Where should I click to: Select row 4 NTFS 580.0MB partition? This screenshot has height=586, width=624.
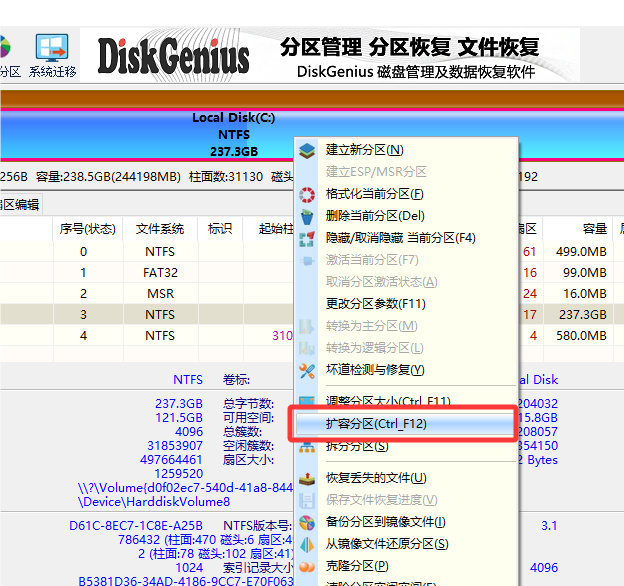(147, 336)
